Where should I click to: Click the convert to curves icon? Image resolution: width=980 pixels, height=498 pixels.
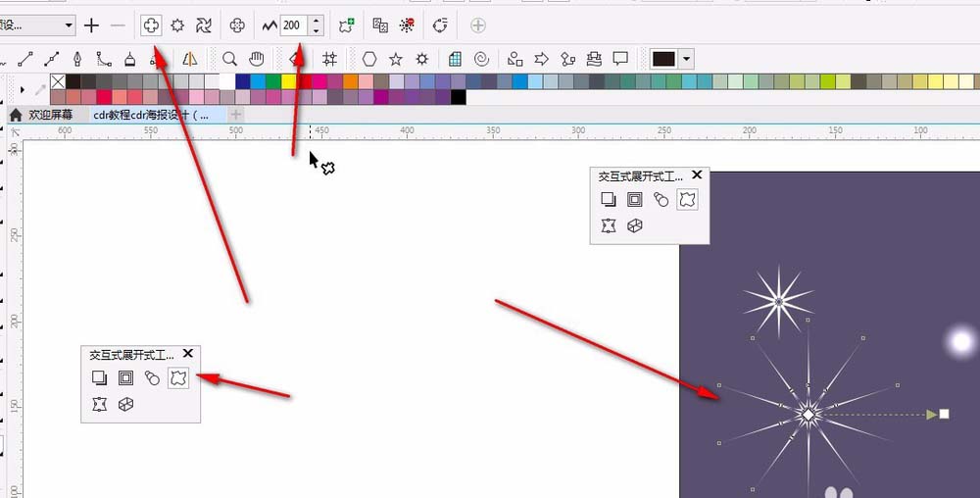[440, 25]
